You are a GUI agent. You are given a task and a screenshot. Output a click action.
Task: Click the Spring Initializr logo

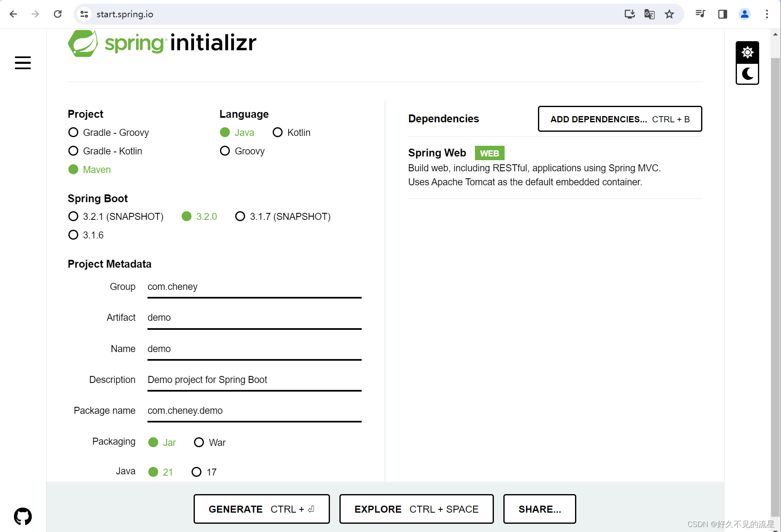[162, 43]
